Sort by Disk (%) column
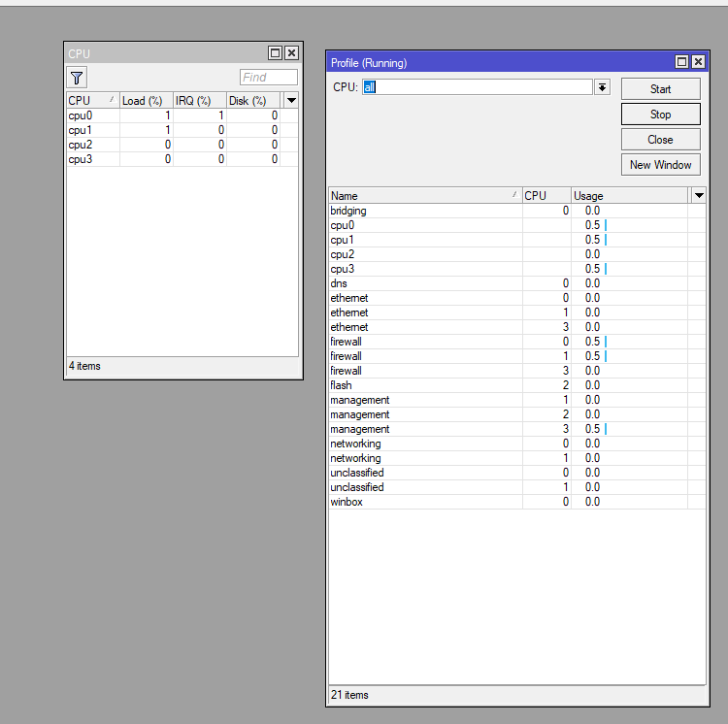Image resolution: width=728 pixels, height=724 pixels. 253,100
